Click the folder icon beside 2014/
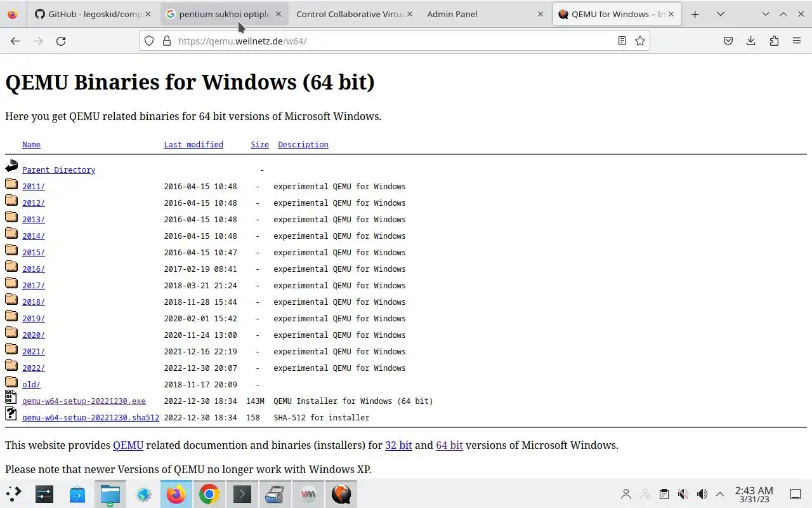Image resolution: width=812 pixels, height=508 pixels. 11,233
